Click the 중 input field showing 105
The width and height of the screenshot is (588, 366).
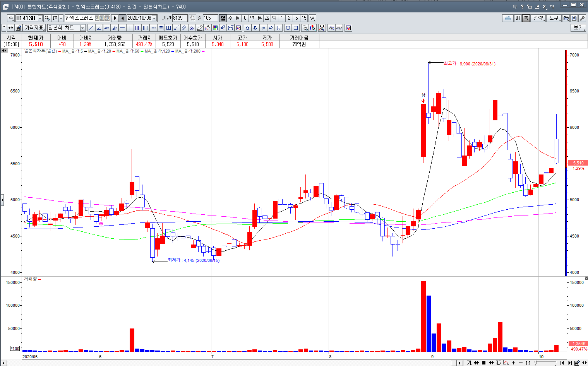pos(211,18)
